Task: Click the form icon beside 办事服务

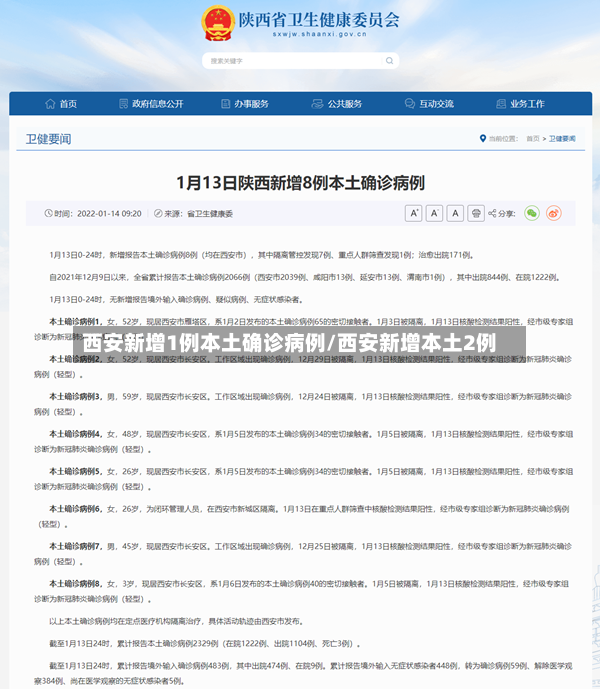Action: pos(225,104)
